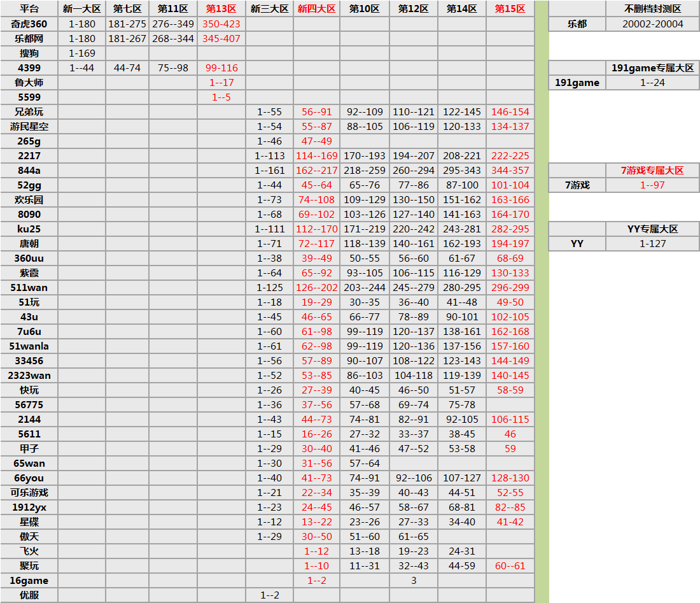The image size is (700, 603).
Task: Click the 傲天 row label
Action: coord(29,537)
